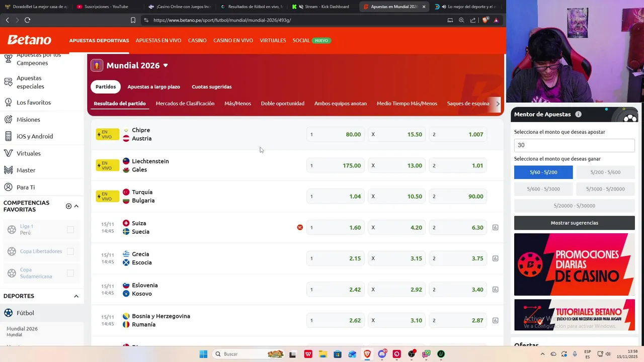Screen dimensions: 644x362
Task: Open Los favoritos in the sidebar
Action: tap(33, 103)
